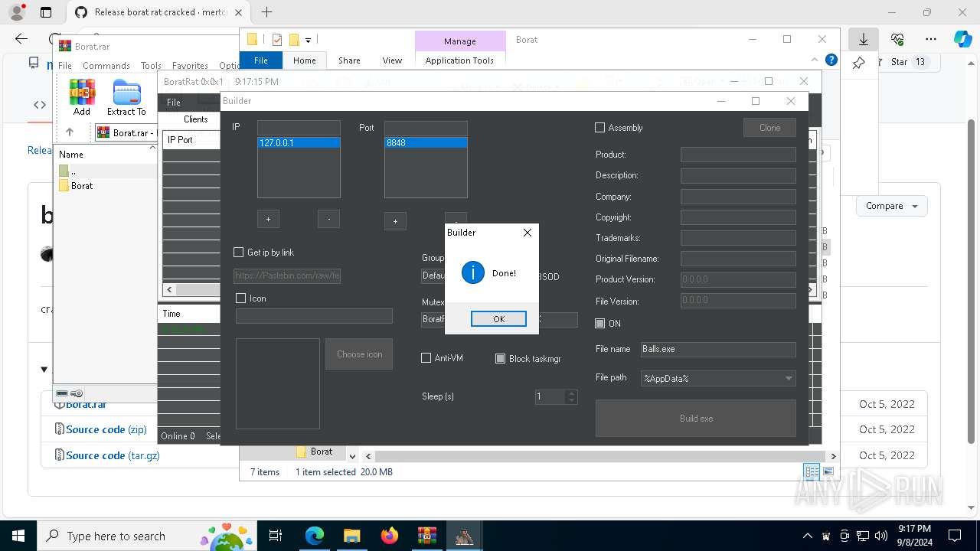The image size is (980, 551).
Task: Click the info icon in Done dialog
Action: (473, 272)
